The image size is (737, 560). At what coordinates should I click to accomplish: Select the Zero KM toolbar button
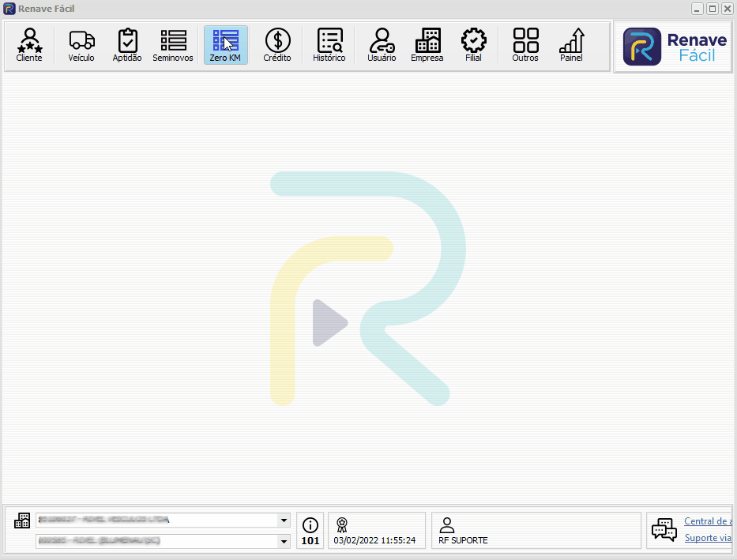(x=226, y=45)
